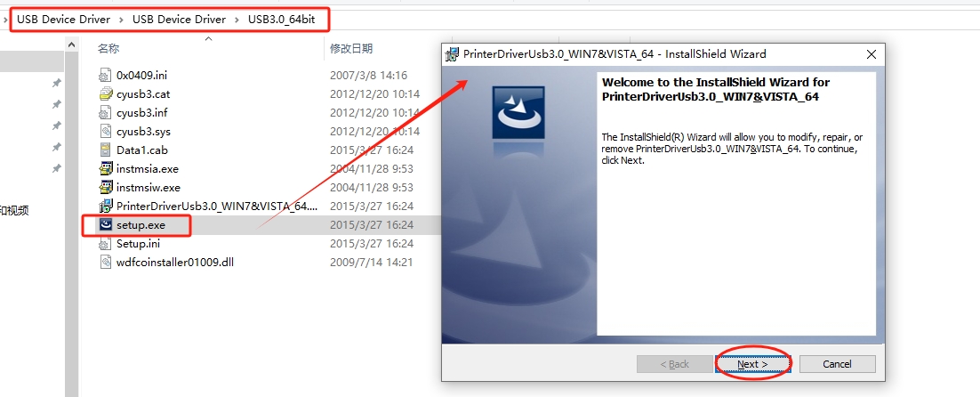Click the first quick access pin icon
The height and width of the screenshot is (397, 980).
pyautogui.click(x=56, y=83)
